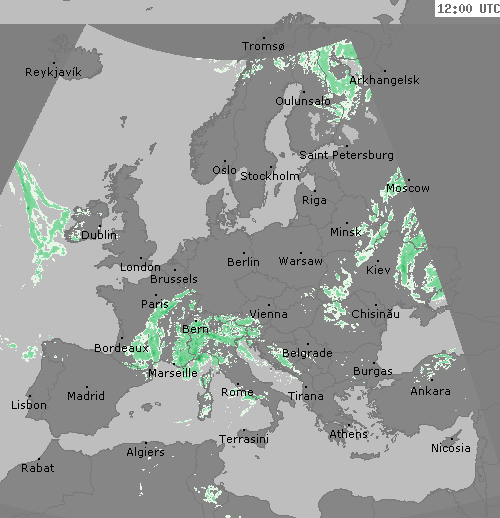Click the Algiers city label
This screenshot has height=518, width=500.
pos(146,452)
